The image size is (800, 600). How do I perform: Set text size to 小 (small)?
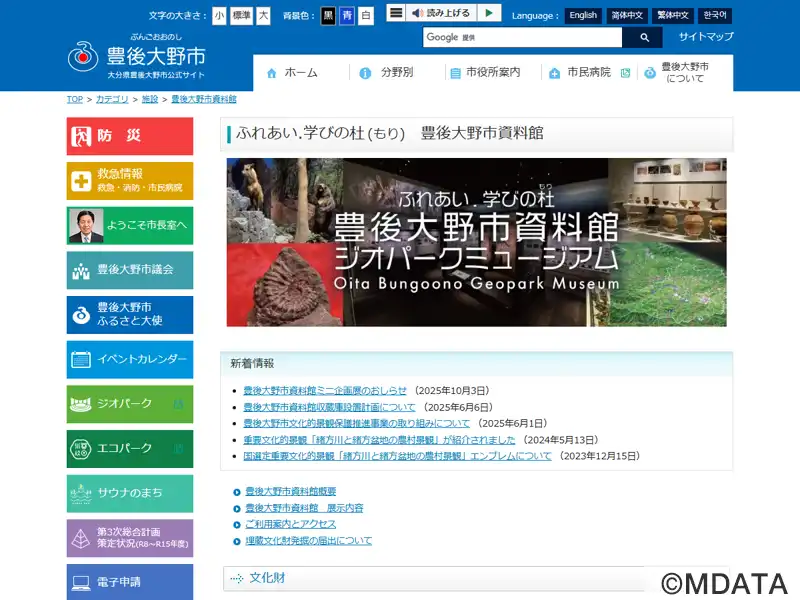(x=219, y=16)
